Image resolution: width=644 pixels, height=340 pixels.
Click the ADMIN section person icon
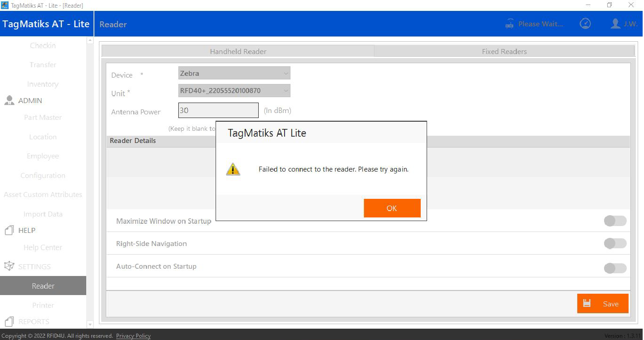[x=9, y=101]
